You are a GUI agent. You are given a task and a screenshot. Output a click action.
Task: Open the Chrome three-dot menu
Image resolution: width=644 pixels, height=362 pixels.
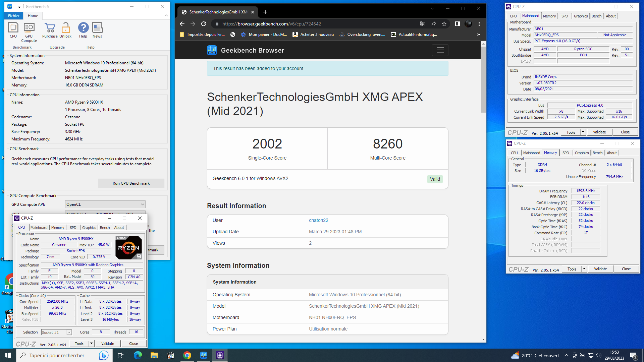(x=479, y=24)
